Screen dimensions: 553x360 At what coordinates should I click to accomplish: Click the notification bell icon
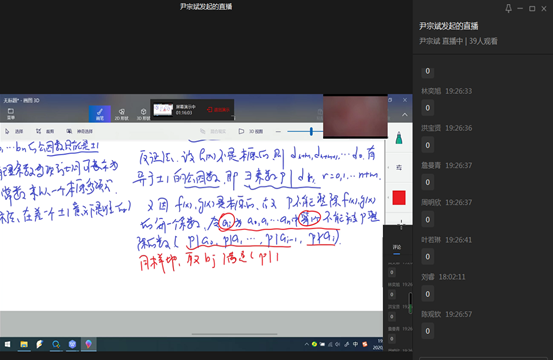508,8
